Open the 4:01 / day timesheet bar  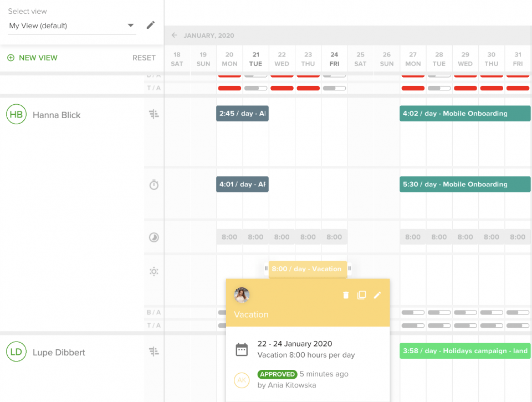(x=242, y=184)
